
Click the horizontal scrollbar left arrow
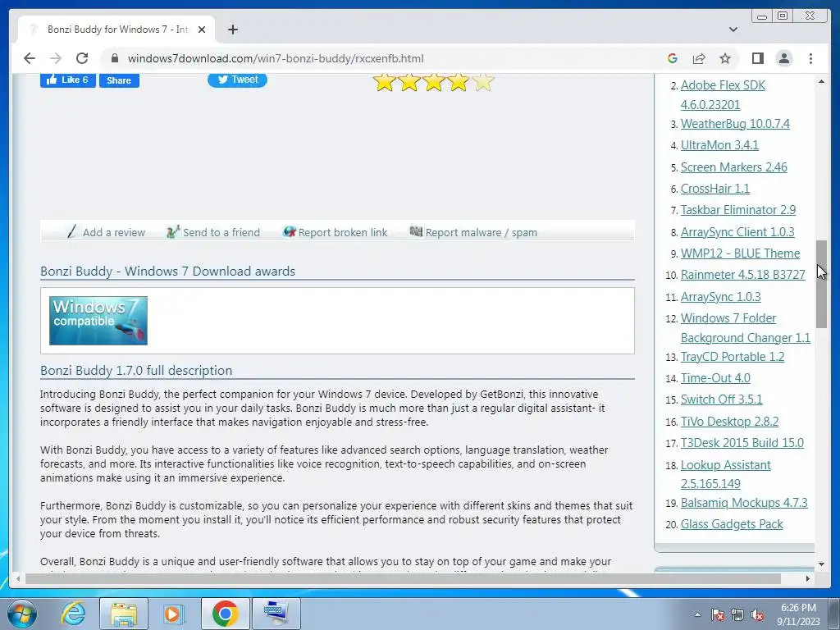click(18, 578)
